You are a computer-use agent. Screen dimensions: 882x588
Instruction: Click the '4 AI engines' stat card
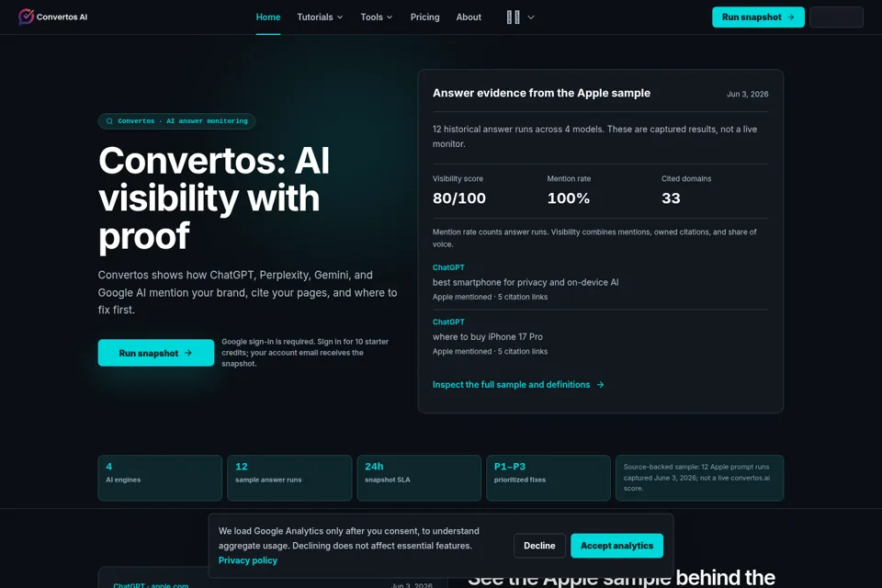pyautogui.click(x=160, y=478)
